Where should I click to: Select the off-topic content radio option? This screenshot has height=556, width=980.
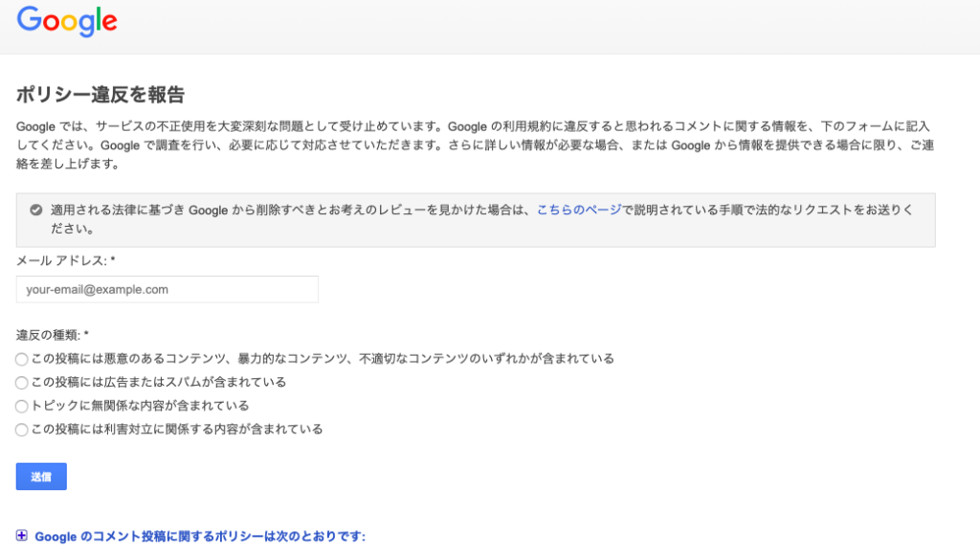click(x=22, y=406)
